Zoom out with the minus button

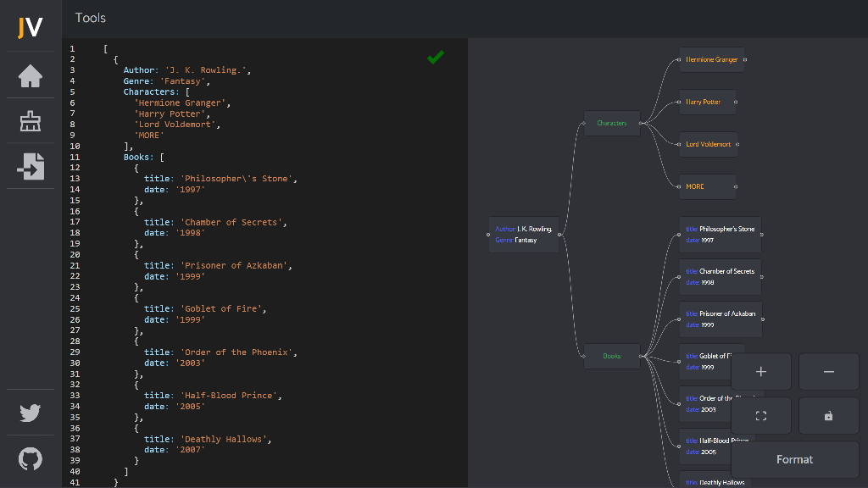pyautogui.click(x=828, y=372)
